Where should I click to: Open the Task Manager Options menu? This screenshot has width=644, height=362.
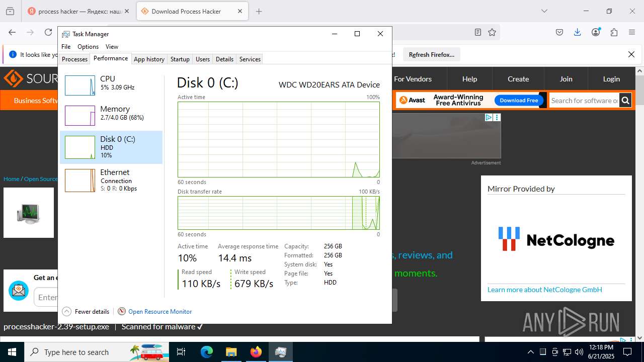(88, 47)
